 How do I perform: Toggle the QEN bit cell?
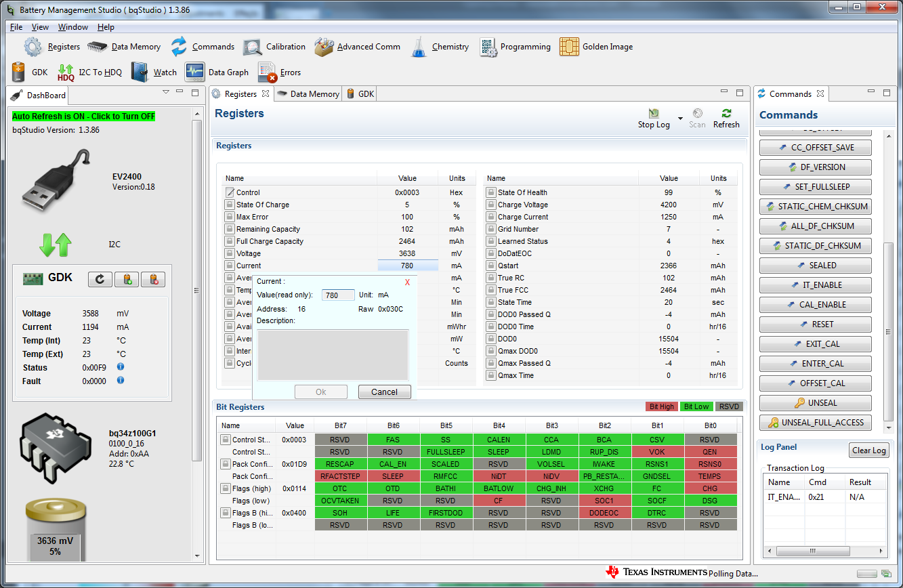pos(709,452)
